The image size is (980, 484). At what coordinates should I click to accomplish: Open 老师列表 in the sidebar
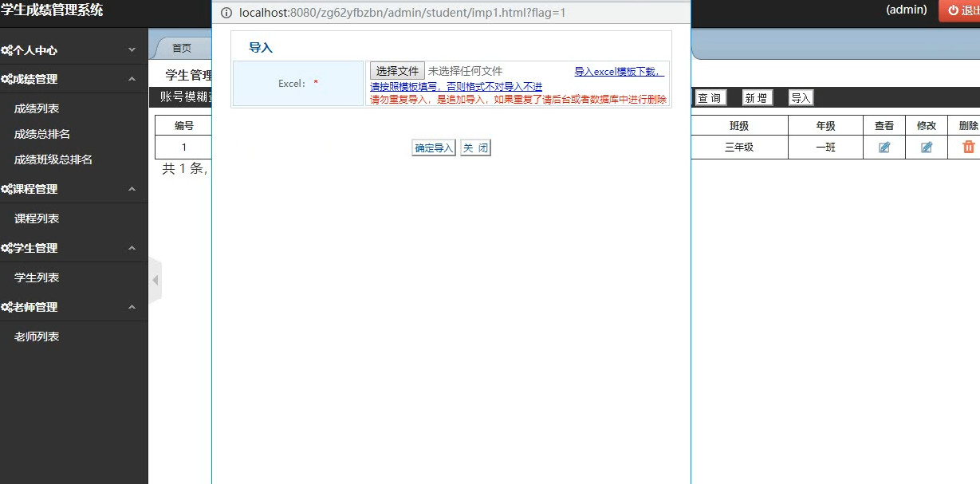click(x=37, y=336)
